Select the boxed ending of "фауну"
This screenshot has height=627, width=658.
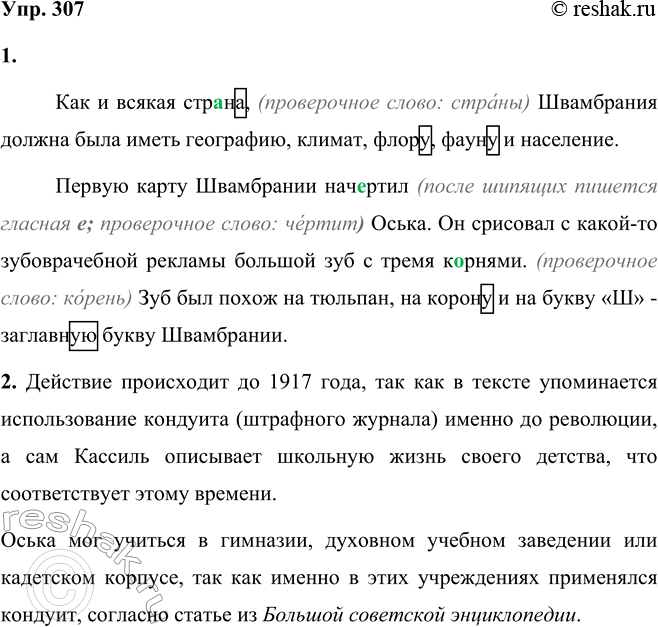[x=492, y=139]
